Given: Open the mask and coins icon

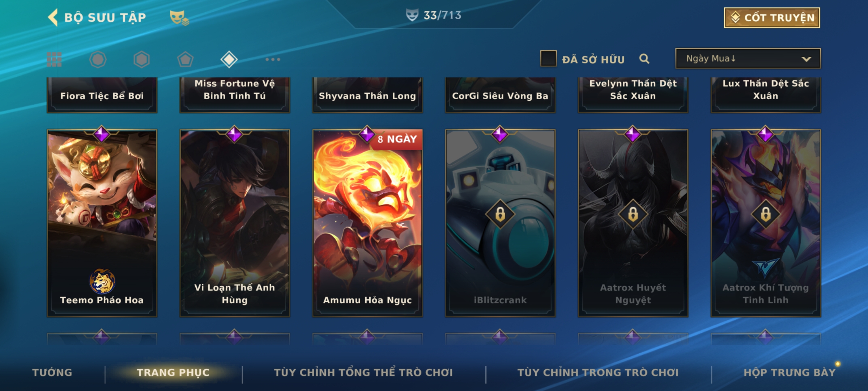Looking at the screenshot, I should (179, 18).
